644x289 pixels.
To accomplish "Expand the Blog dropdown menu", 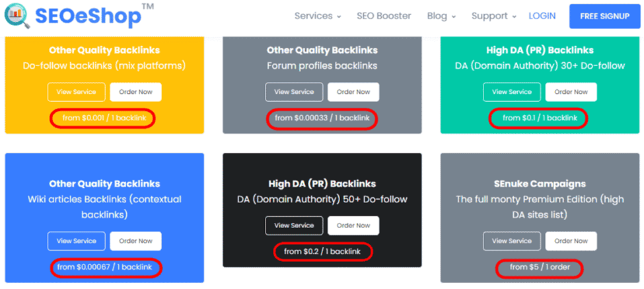I will pos(441,16).
